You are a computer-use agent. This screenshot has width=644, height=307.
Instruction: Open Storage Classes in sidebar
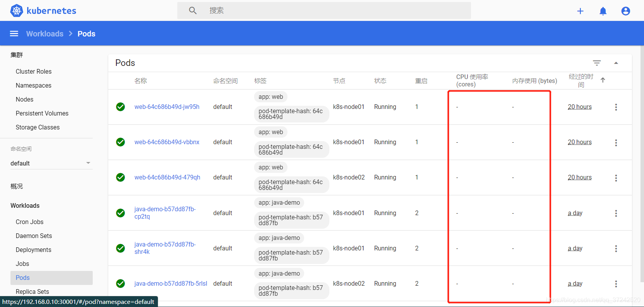(x=38, y=127)
